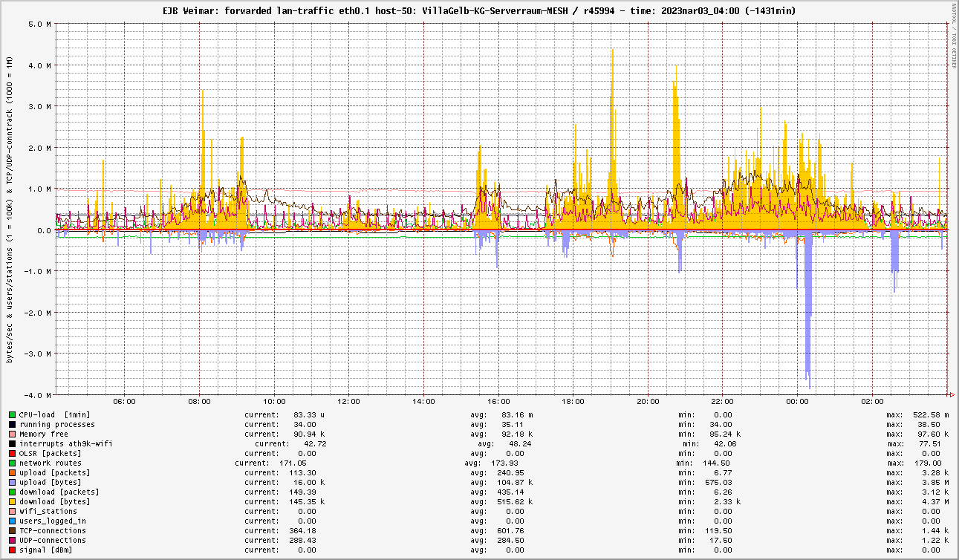Click the magenta UDP-connections legend swatch
Viewport: 959px width, 560px height.
tap(12, 540)
